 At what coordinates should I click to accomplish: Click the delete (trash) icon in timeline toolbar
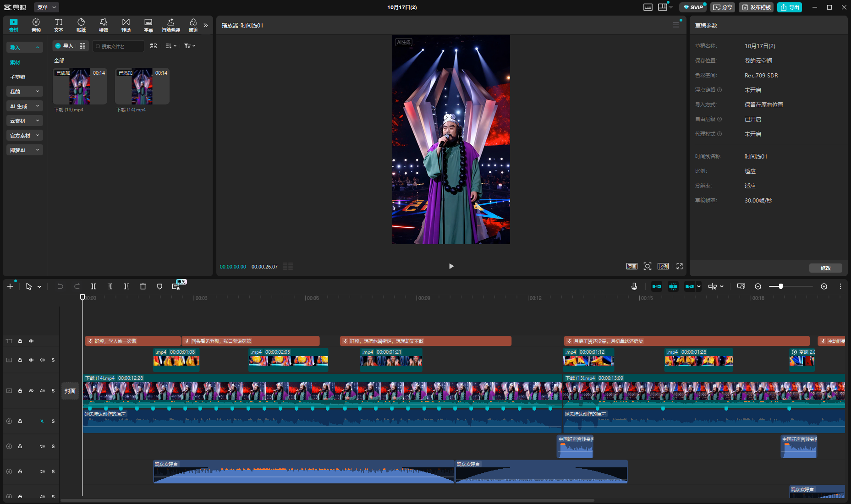(x=143, y=286)
